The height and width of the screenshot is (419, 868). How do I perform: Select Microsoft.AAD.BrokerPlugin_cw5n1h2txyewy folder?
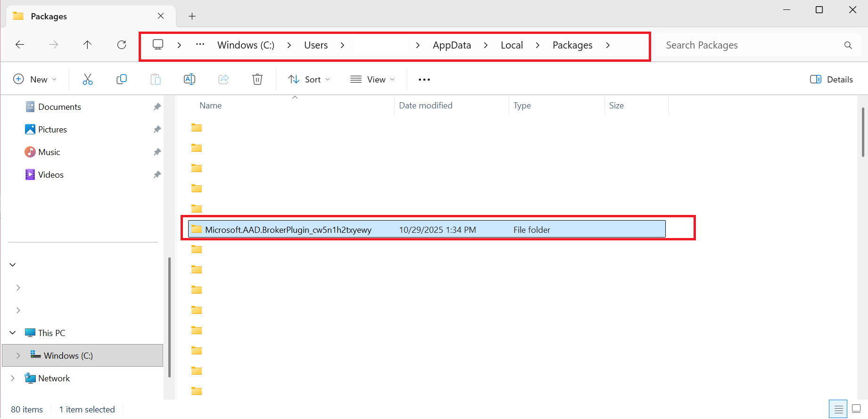427,230
